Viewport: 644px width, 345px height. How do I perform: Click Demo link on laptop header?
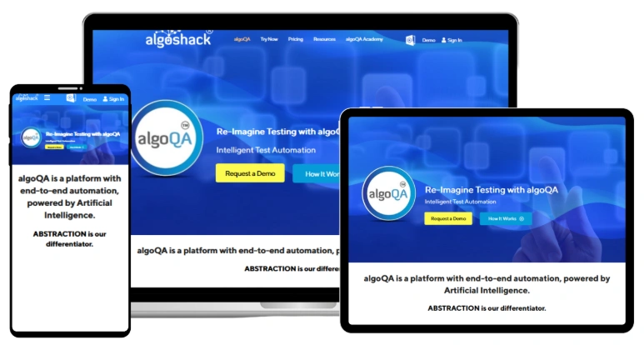428,40
